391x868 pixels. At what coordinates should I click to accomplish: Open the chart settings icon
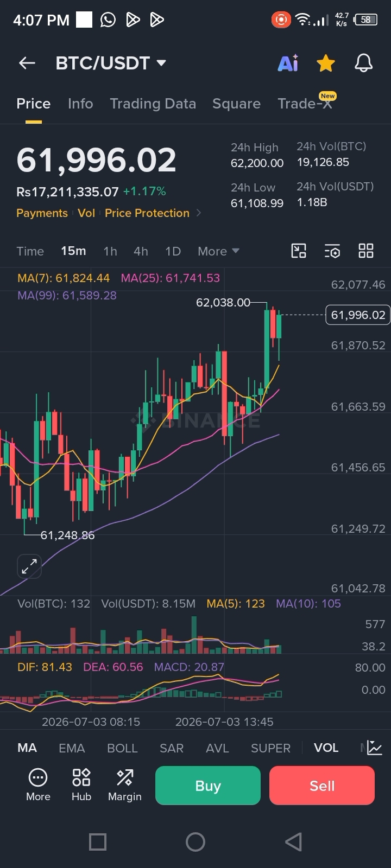[x=332, y=251]
